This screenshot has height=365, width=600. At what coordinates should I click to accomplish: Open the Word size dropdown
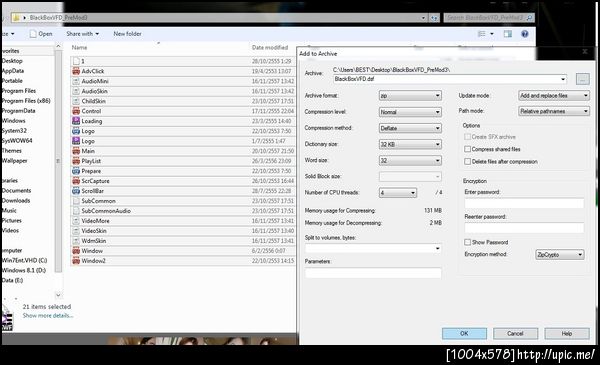tap(410, 160)
